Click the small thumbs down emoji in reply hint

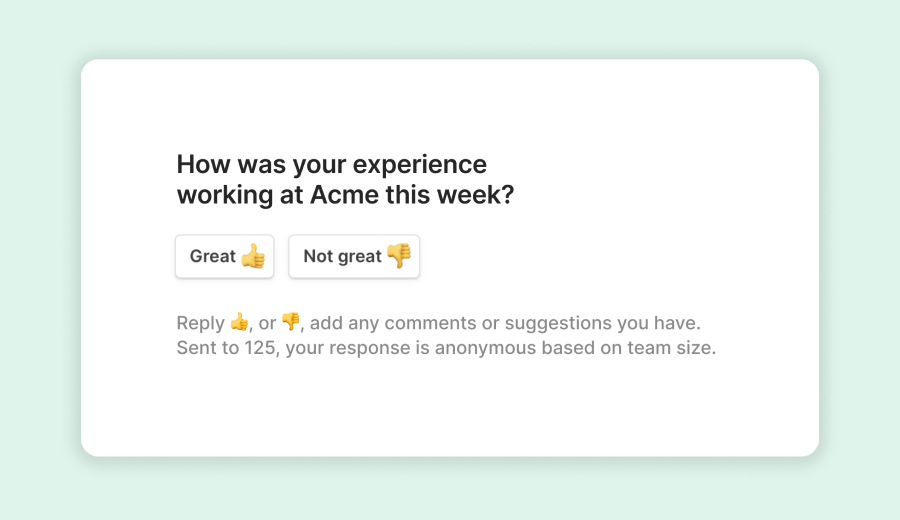pyautogui.click(x=290, y=322)
